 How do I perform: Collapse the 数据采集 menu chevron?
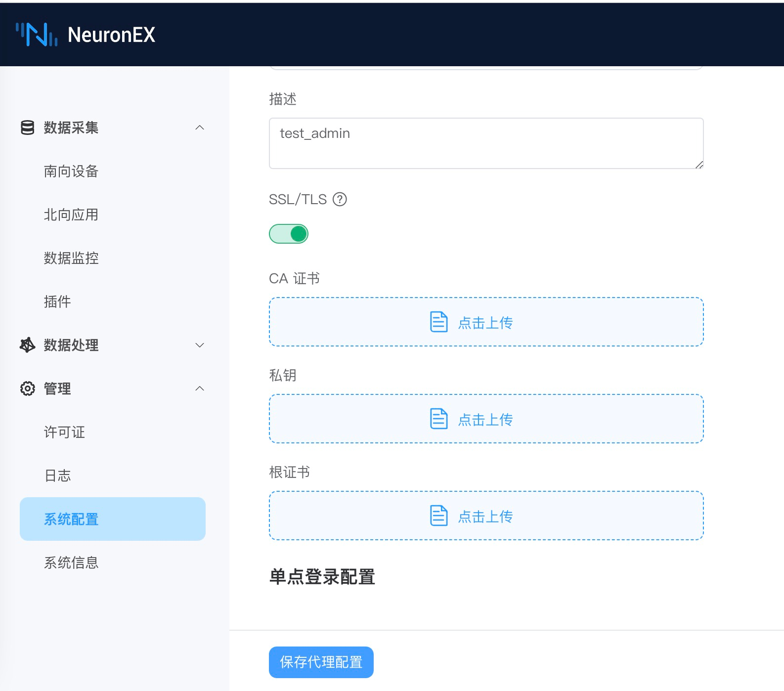click(200, 128)
